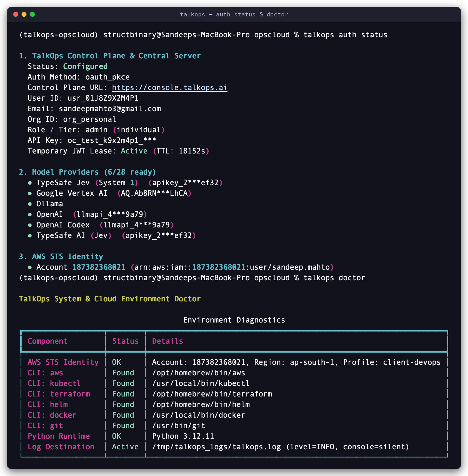The image size is (468, 476).
Task: Click the 'CLI: aws' component cell
Action: pyautogui.click(x=45, y=373)
